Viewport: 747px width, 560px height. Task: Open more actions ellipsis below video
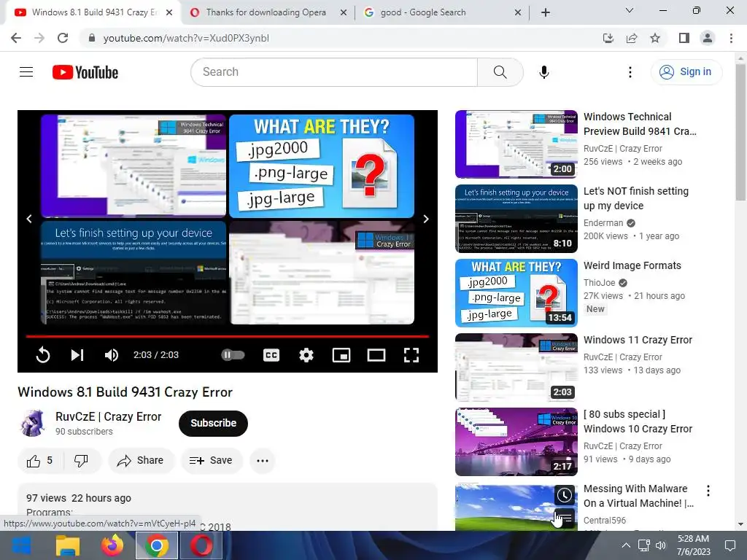pos(263,461)
